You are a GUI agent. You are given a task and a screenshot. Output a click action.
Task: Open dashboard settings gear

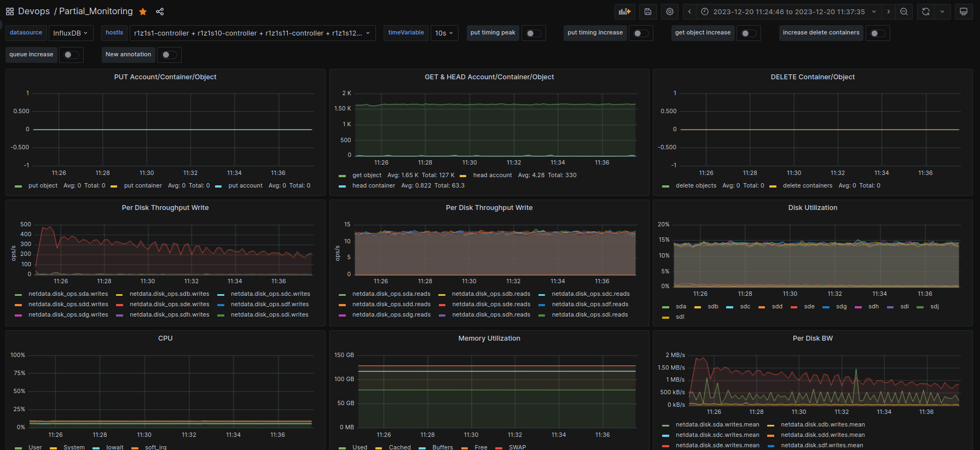670,11
